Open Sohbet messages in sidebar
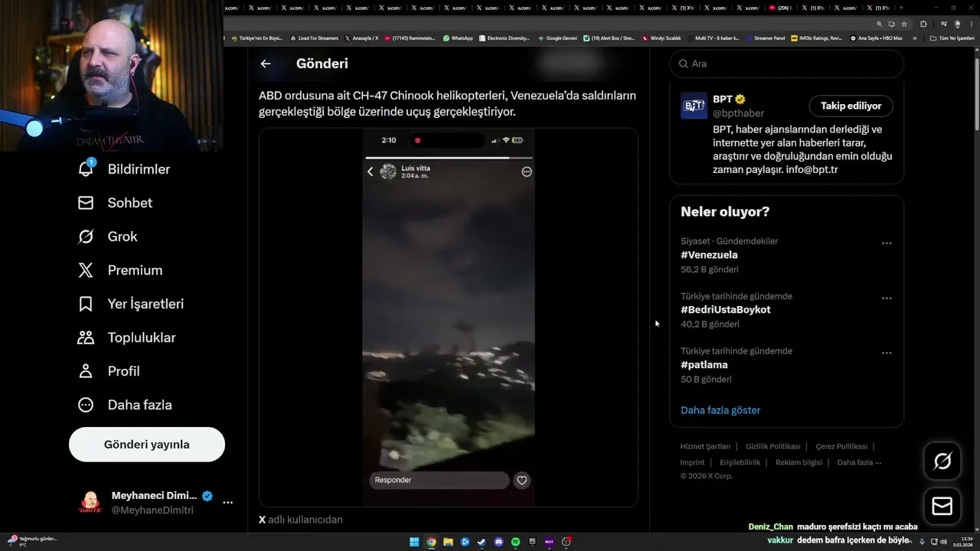The height and width of the screenshot is (551, 980). [x=115, y=203]
